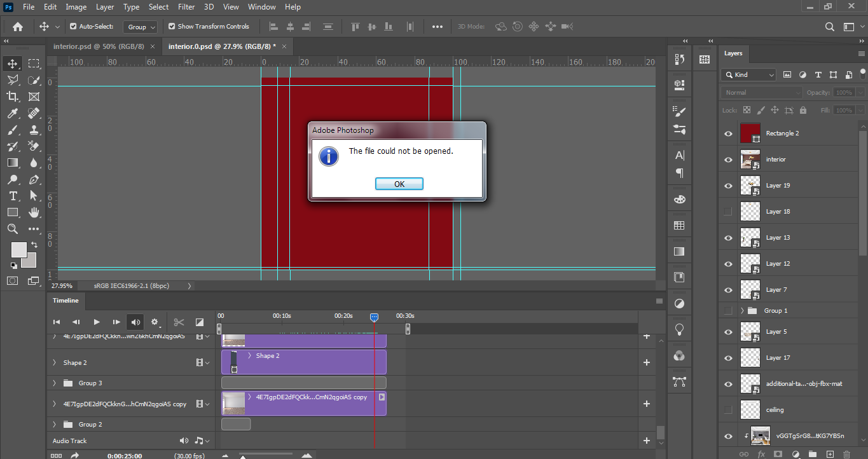Select the Horizontal Type tool
Image resolution: width=868 pixels, height=459 pixels.
pos(13,196)
